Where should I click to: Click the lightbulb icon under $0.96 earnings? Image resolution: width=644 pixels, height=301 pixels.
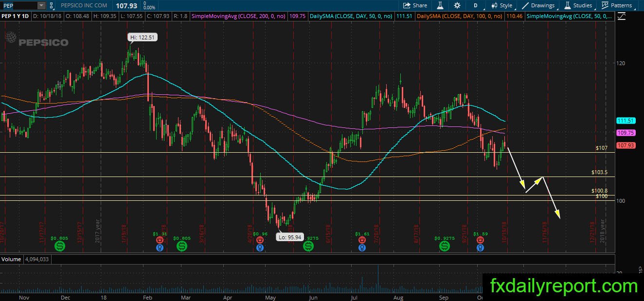pyautogui.click(x=261, y=248)
